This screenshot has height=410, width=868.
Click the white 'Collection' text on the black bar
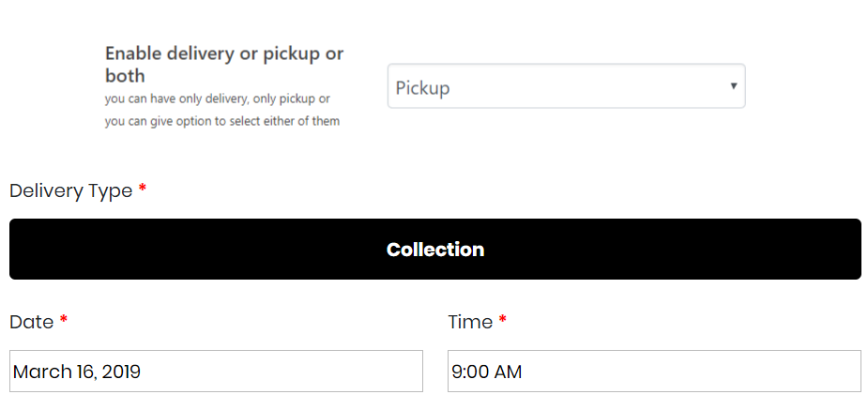coord(435,250)
